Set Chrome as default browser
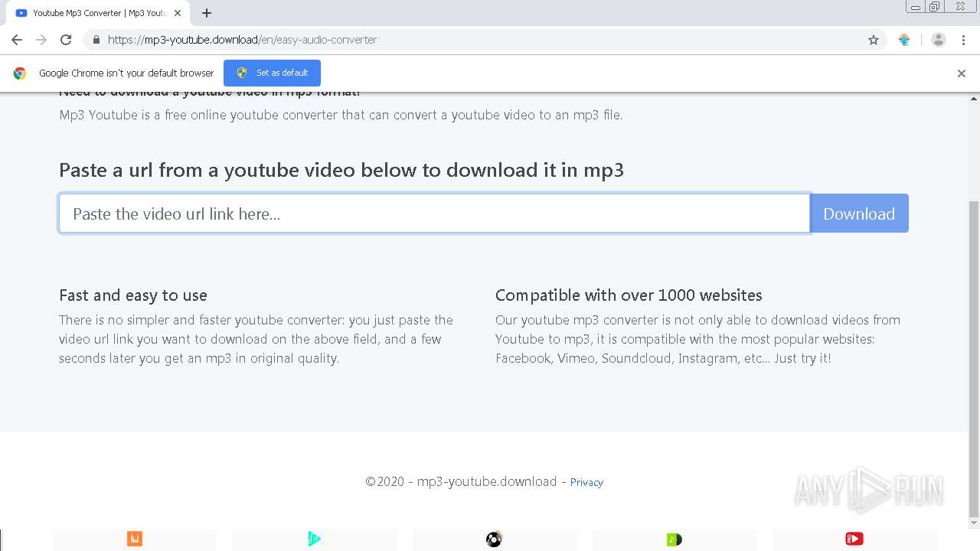This screenshot has height=551, width=980. click(x=272, y=73)
